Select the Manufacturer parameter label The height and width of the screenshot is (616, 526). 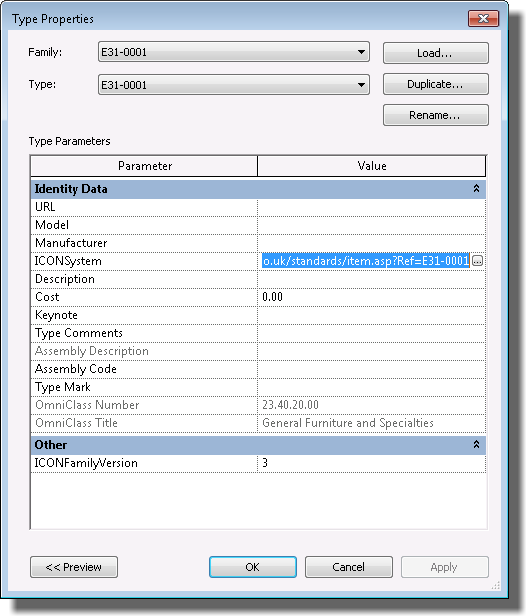71,243
